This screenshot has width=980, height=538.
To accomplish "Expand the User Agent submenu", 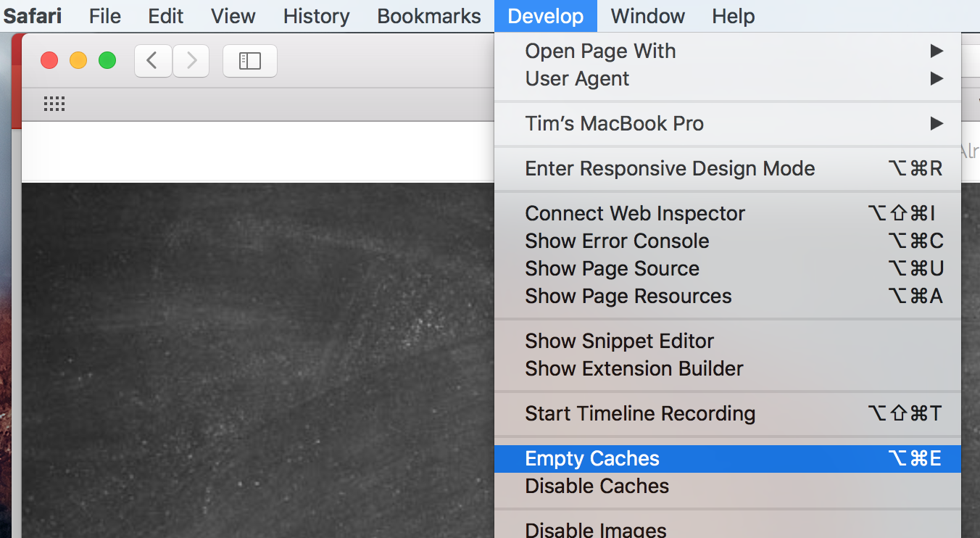I will click(728, 78).
